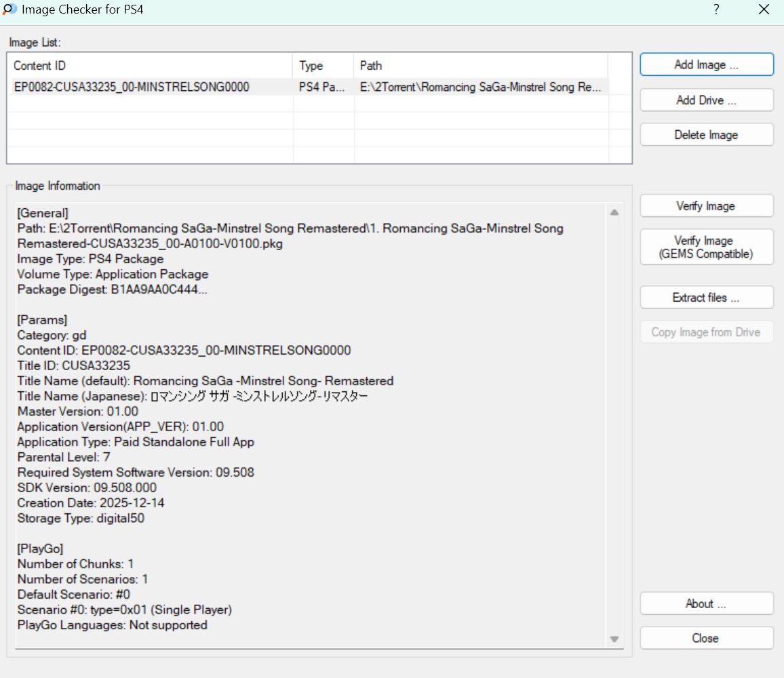Close the window with the X icon
784x678 pixels.
764,9
